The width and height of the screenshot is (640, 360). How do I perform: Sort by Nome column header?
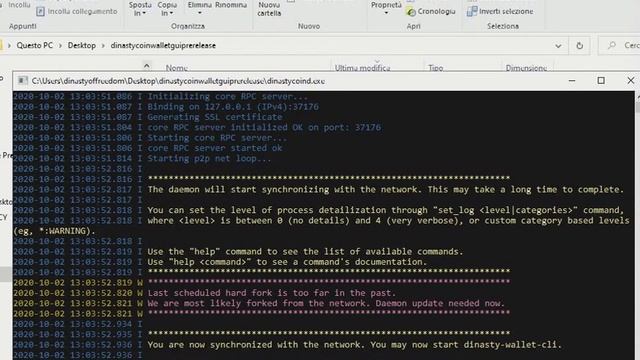click(176, 68)
